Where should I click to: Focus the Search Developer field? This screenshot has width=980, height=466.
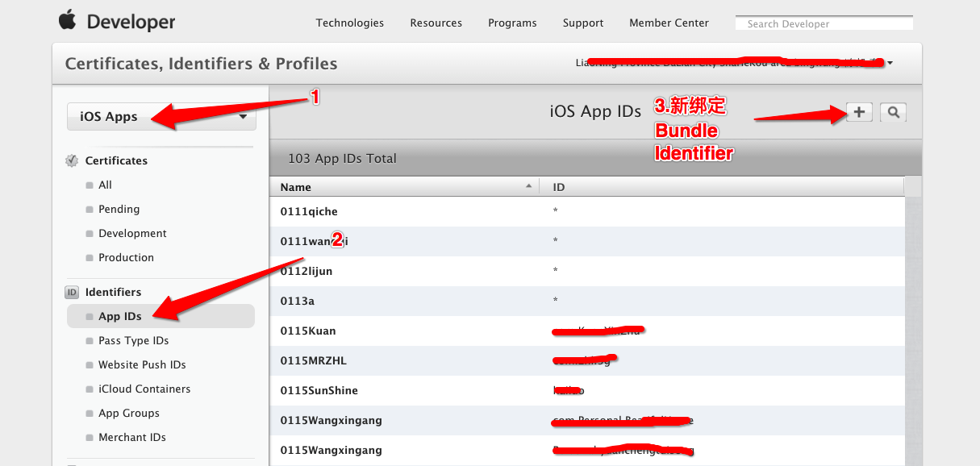824,23
